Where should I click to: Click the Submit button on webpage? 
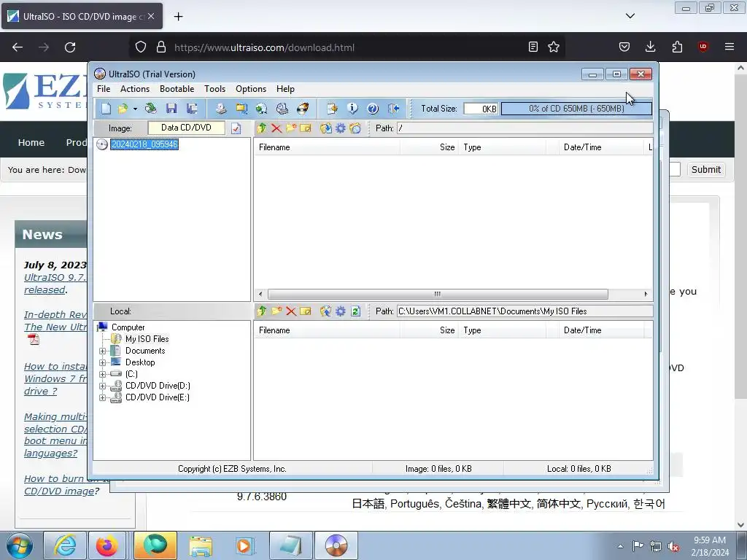[705, 169]
